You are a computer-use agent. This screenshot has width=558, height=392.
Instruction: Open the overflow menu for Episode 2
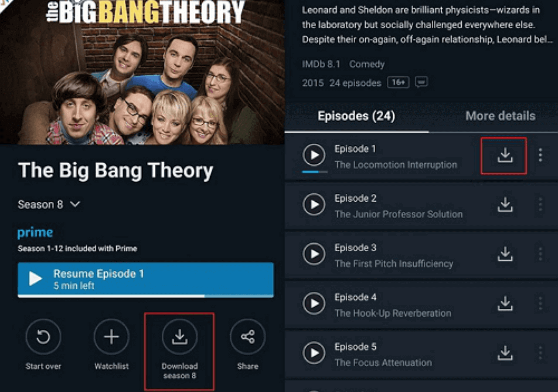540,205
